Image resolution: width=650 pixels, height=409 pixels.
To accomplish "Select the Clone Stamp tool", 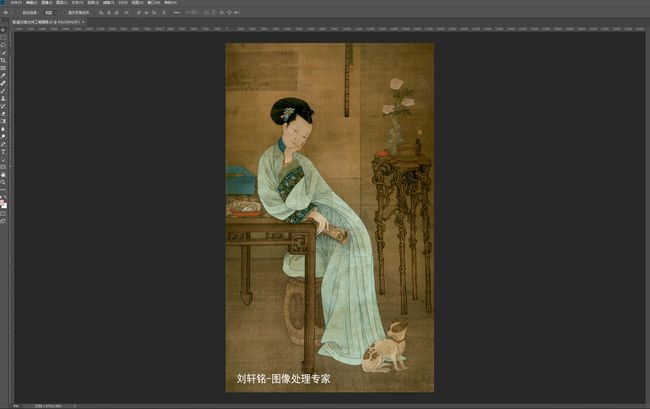I will pos(3,98).
